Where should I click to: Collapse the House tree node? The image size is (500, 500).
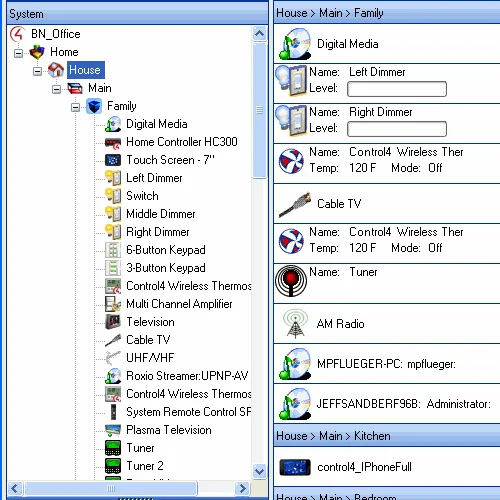pyautogui.click(x=38, y=71)
